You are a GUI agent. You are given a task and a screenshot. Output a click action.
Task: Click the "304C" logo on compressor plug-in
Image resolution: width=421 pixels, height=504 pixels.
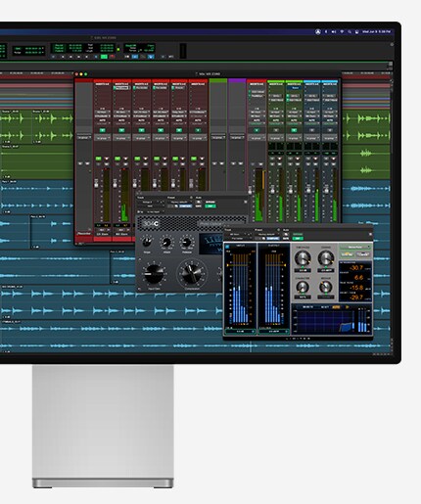pos(151,224)
